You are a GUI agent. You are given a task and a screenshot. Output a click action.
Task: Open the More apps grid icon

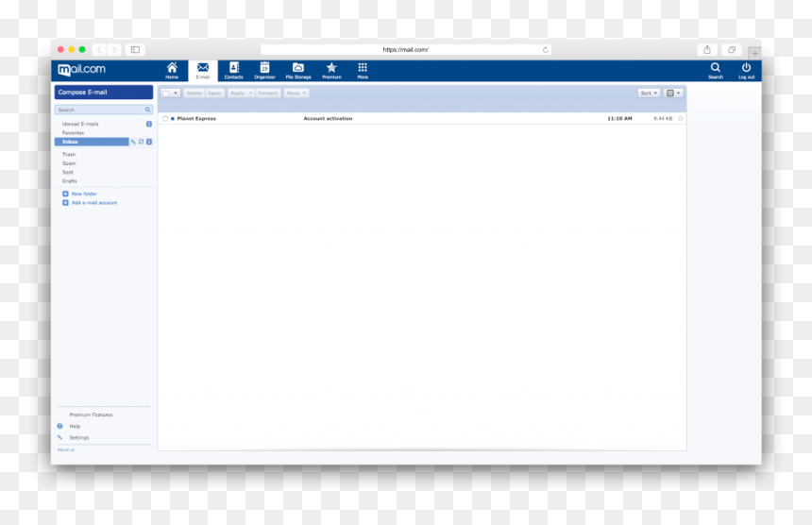(363, 71)
